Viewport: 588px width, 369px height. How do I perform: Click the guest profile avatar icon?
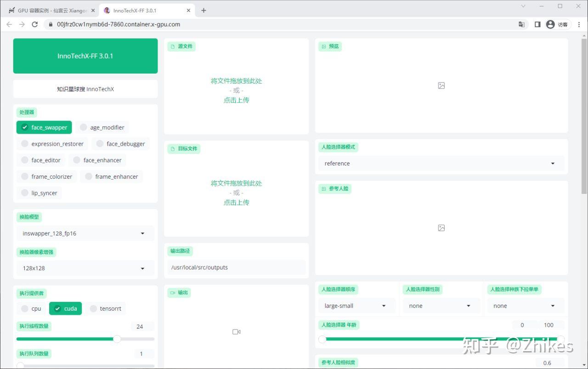tap(550, 24)
